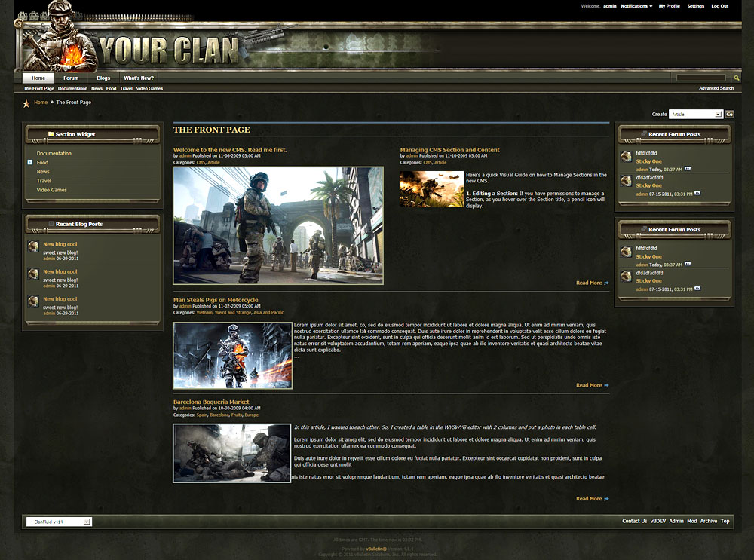Open the ClanFluid-v414 style chooser dropdown

coord(59,522)
